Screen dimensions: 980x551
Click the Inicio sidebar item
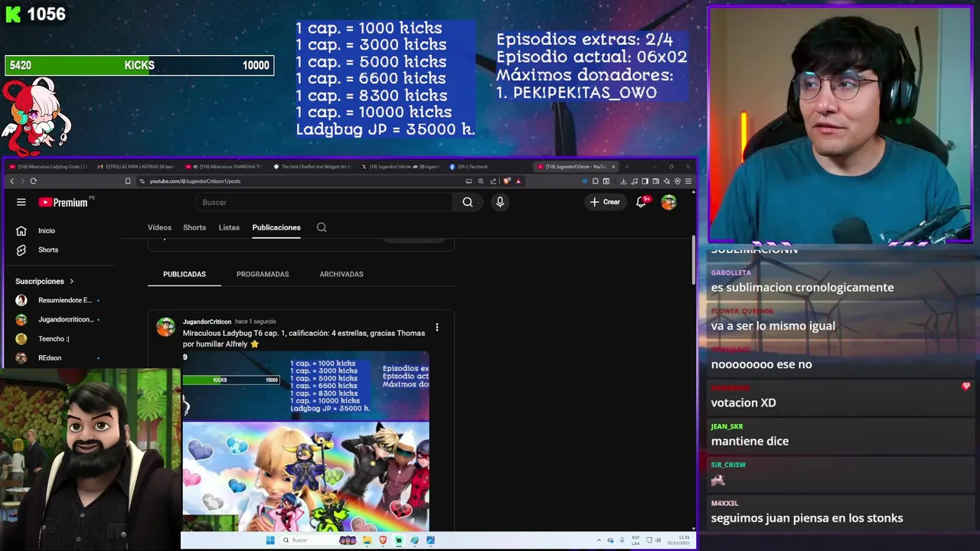click(47, 230)
